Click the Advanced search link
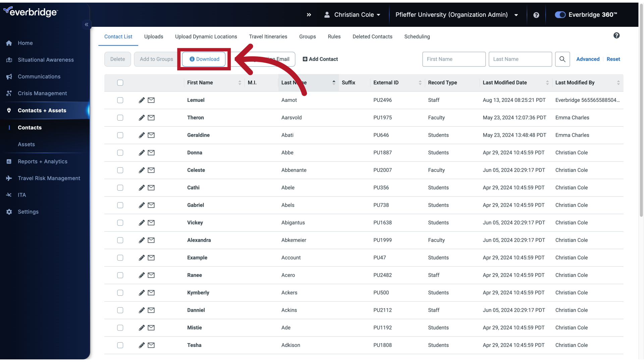Viewport: 644px width, 362px height. click(588, 59)
